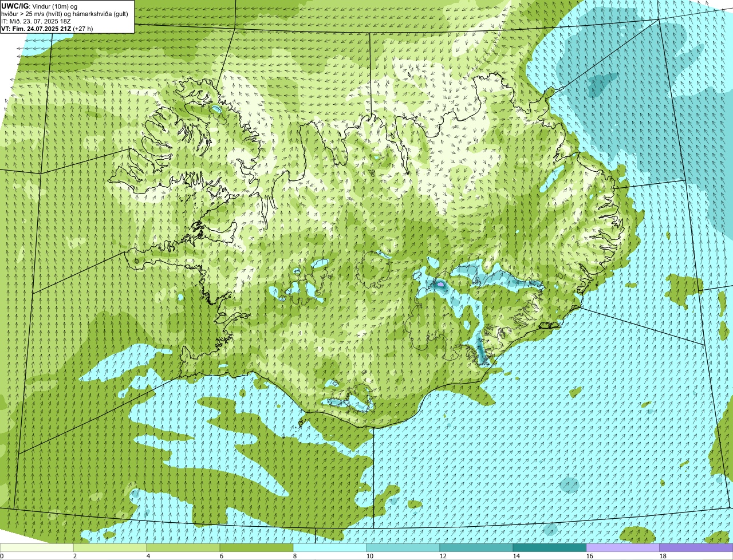Click the line "hviður > 25 m/s (hvítt) og hámarkshviða (gult)"
Viewport: 733px width, 560px height.
(65, 13)
